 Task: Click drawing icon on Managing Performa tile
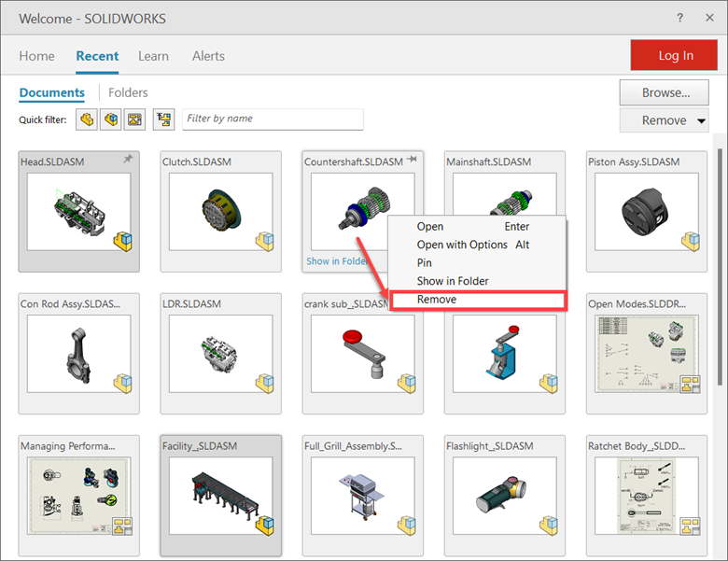coord(122,526)
